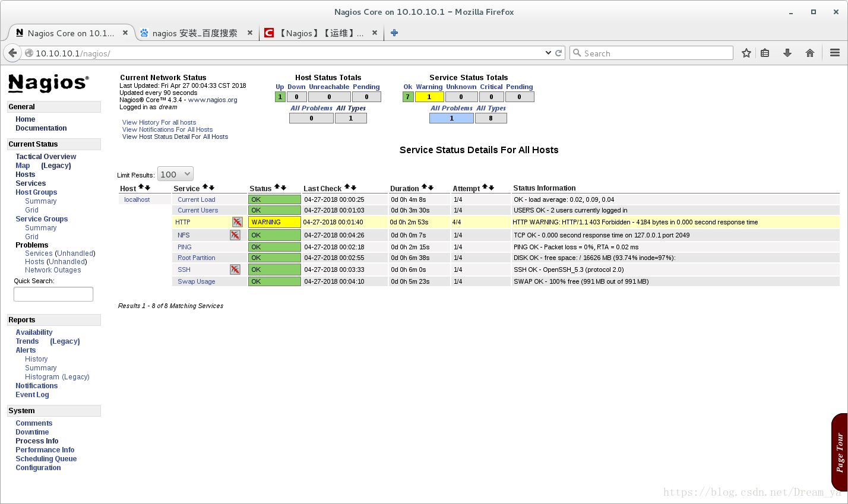848x504 pixels.
Task: Switch to Nagios Core tab
Action: [x=71, y=33]
